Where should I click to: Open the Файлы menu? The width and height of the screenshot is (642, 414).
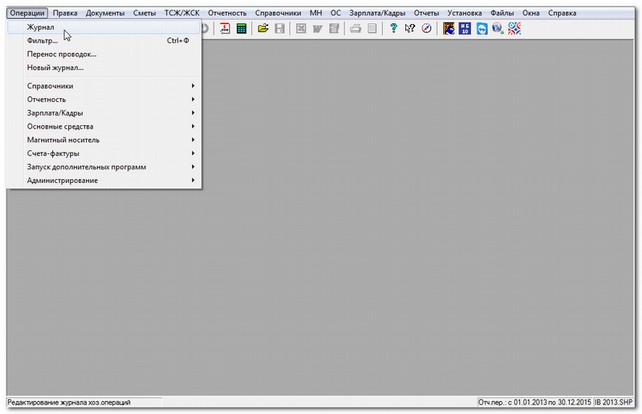point(502,13)
